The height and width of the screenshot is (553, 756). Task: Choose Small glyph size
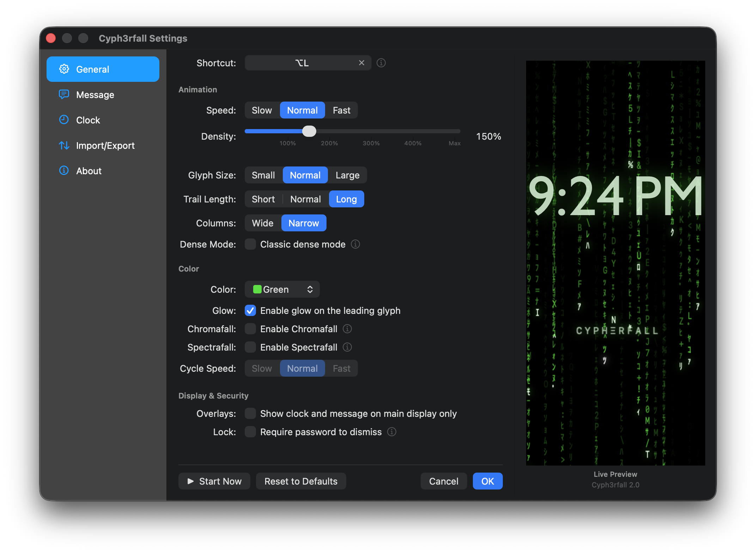tap(263, 175)
